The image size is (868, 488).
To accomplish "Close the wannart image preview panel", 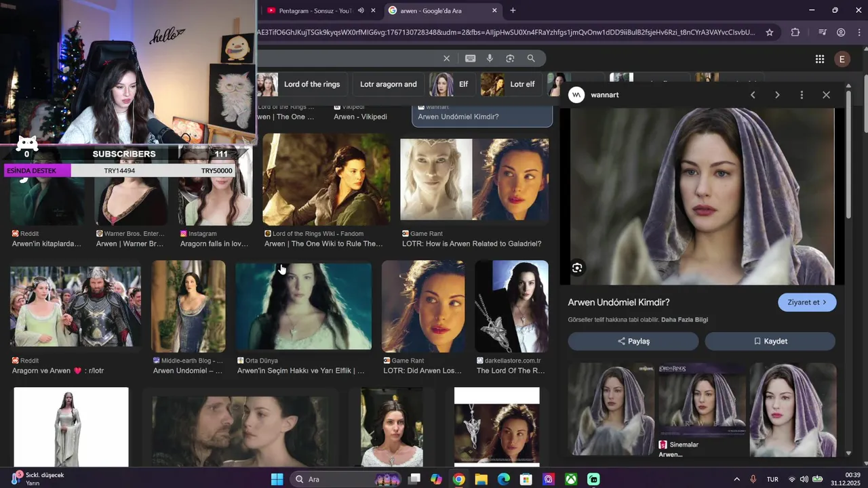I will point(826,95).
